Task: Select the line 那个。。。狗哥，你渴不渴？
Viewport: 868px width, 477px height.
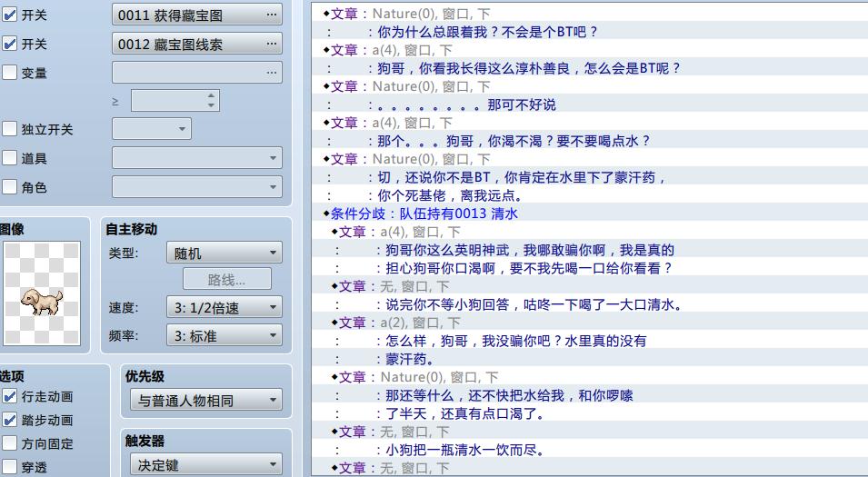Action: 589,141
